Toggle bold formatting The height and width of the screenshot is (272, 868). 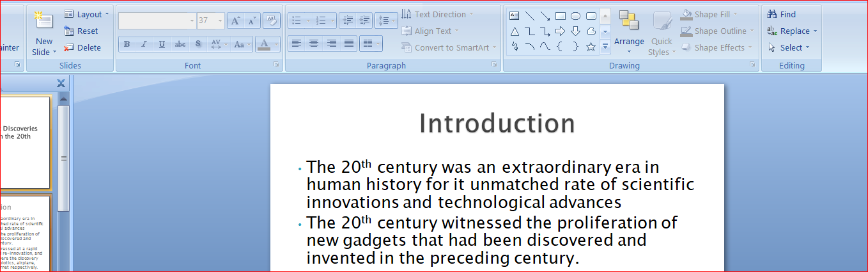(127, 44)
